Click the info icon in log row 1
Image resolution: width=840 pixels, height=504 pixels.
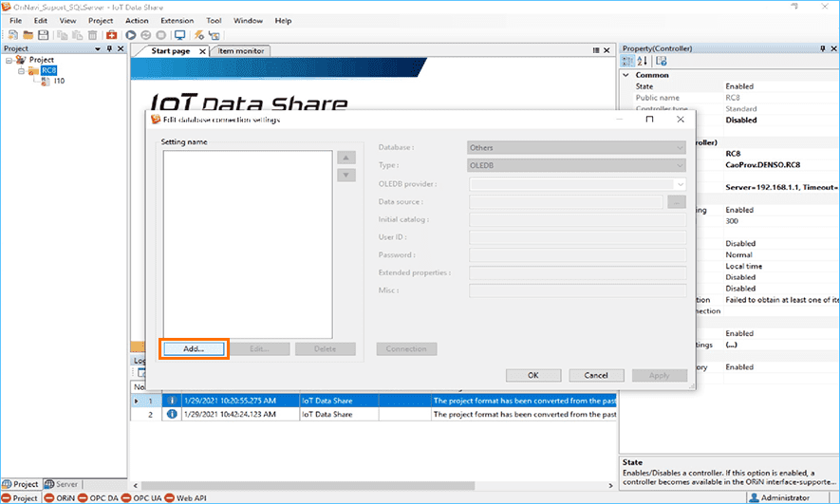tap(172, 401)
